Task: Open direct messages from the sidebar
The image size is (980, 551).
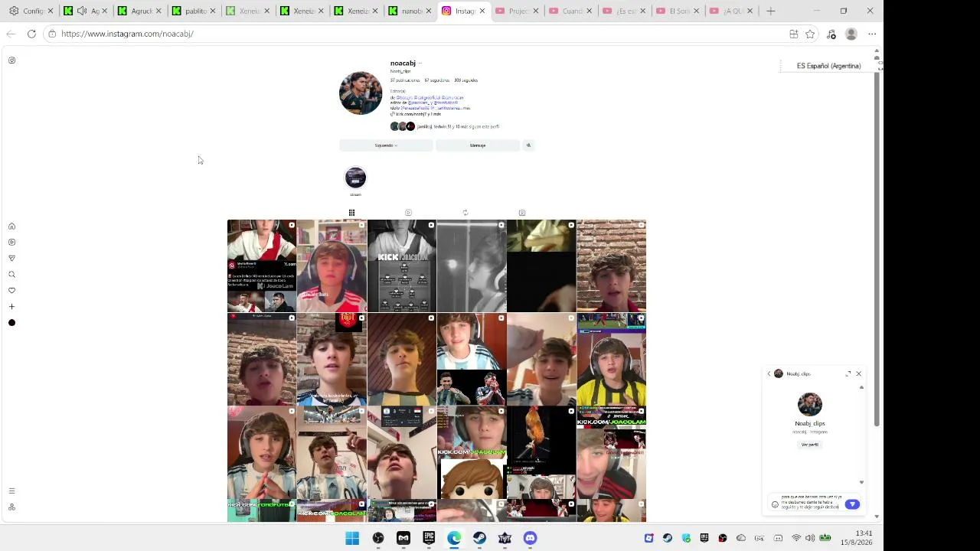Action: click(x=11, y=259)
